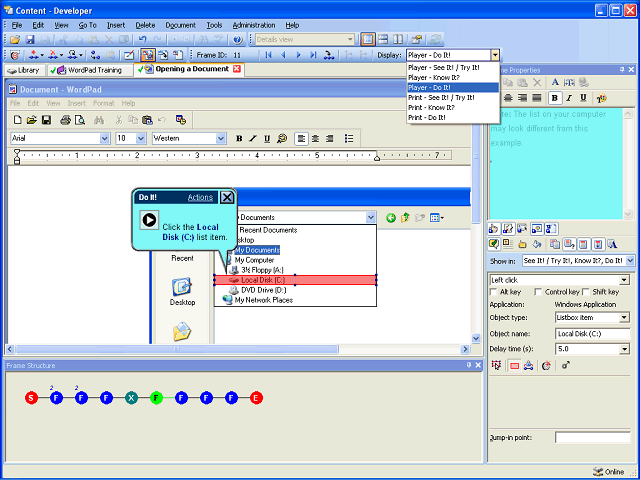Close the Opening a Document tab
640x480 pixels.
pos(237,69)
